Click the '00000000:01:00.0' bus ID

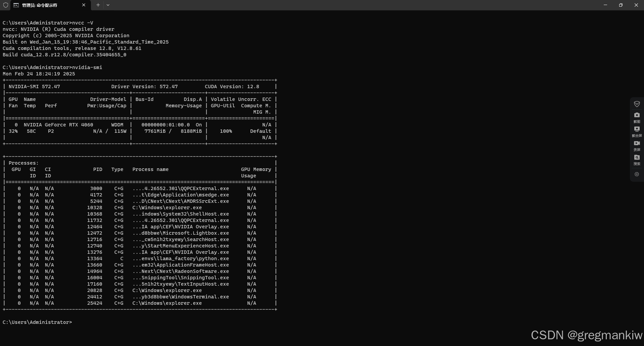[166, 125]
